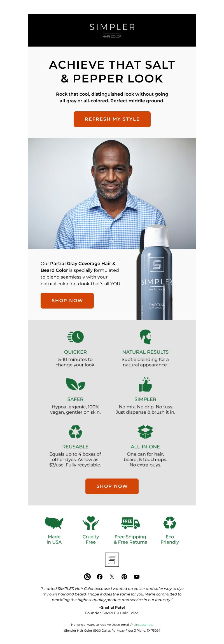Image resolution: width=224 pixels, height=644 pixels.
Task: Click the spray can product image
Action: pyautogui.click(x=155, y=272)
